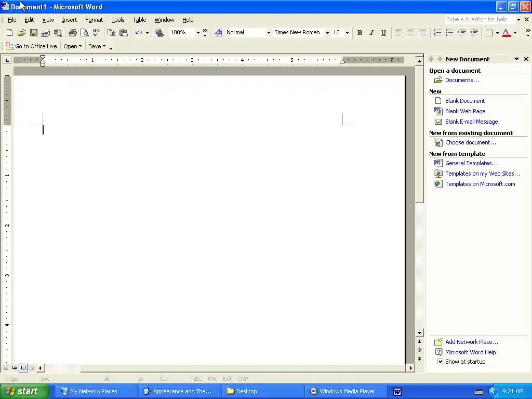Open Windows Media Player from taskbar
The height and width of the screenshot is (399, 532).
click(345, 391)
